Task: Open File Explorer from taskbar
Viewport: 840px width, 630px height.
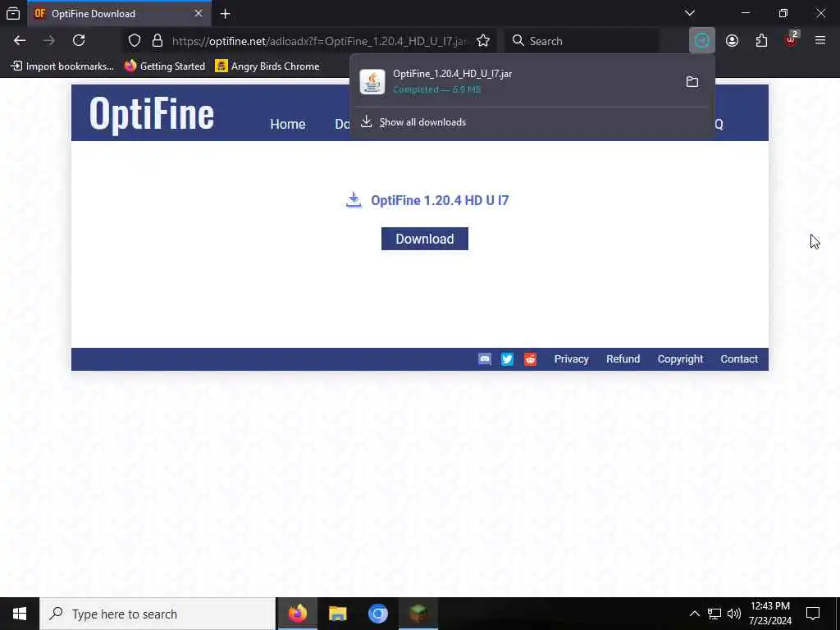Action: click(337, 614)
